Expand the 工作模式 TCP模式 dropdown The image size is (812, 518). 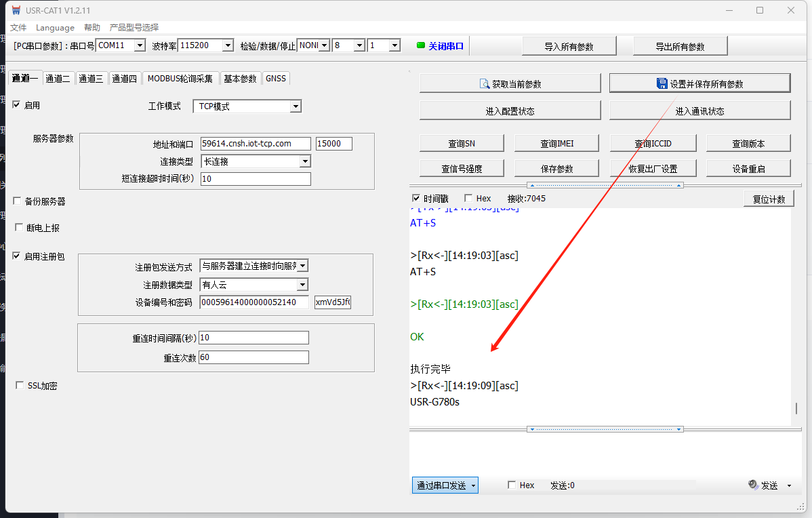[x=295, y=106]
